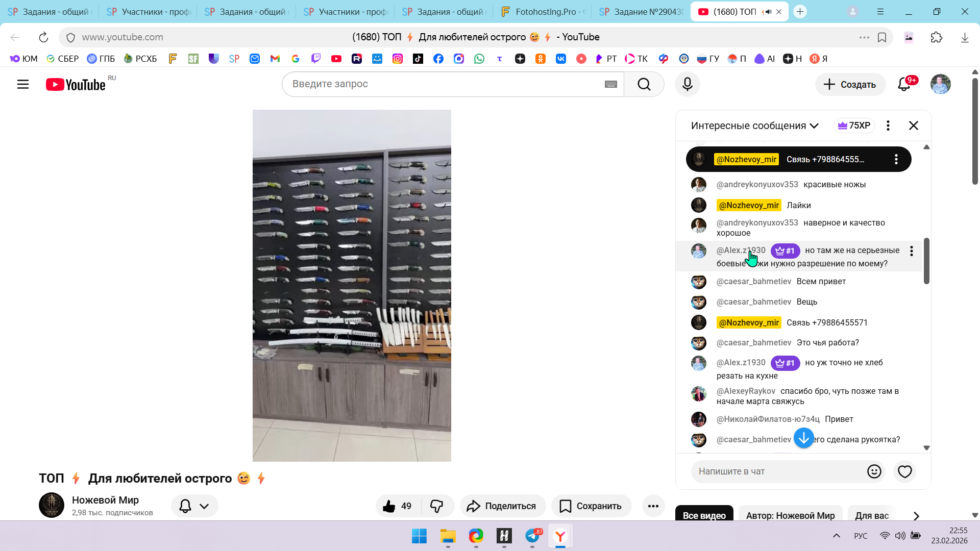Expand the more actions menu under the video
Viewport: 980px width, 551px height.
(x=653, y=506)
